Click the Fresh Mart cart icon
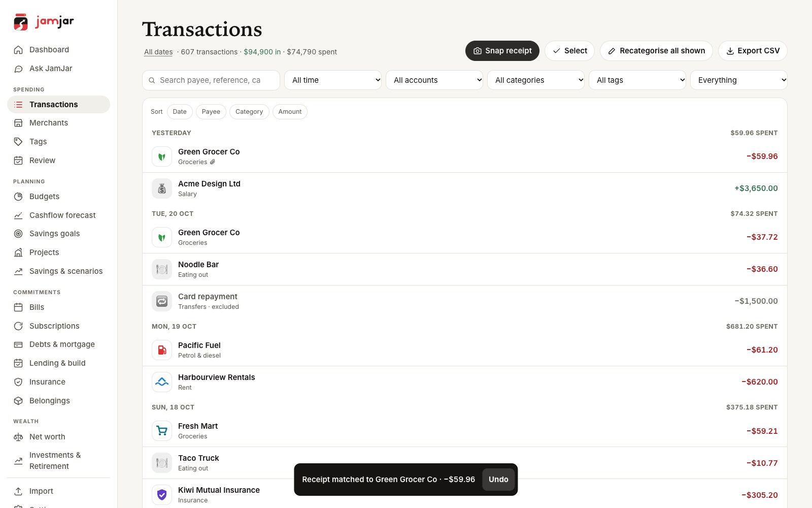The width and height of the screenshot is (812, 508). [x=162, y=431]
